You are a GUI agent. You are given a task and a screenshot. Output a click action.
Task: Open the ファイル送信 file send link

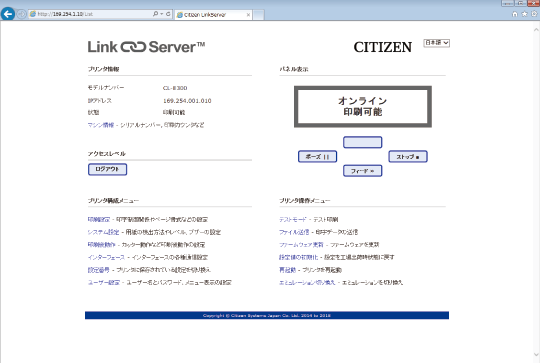point(294,232)
